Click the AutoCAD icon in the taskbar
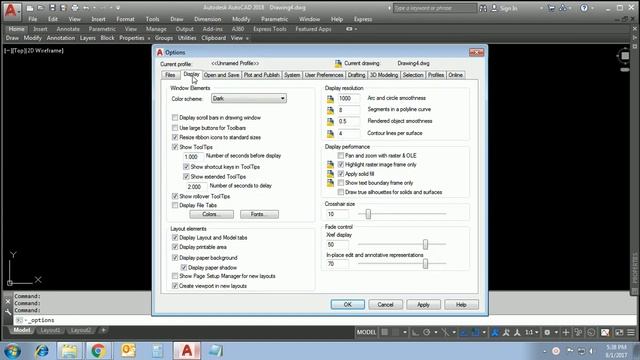The width and height of the screenshot is (640, 360). tap(187, 351)
